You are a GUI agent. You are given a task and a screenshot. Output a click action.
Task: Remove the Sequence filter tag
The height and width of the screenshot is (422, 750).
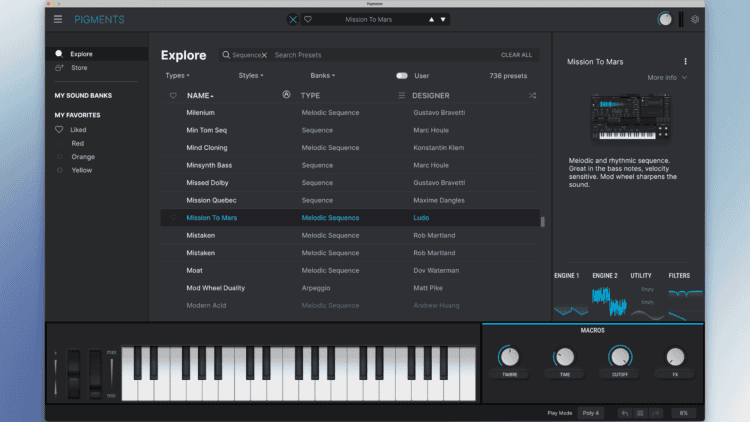coord(264,56)
